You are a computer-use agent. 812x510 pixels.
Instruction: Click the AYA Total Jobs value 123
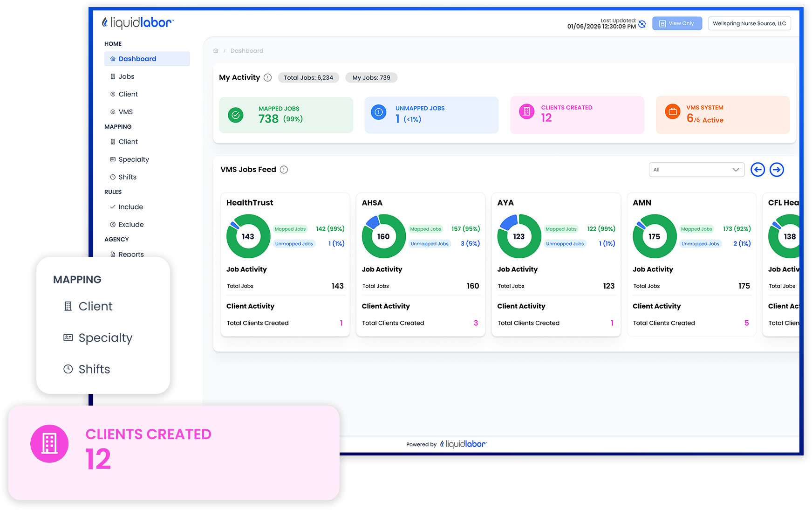[x=609, y=286]
